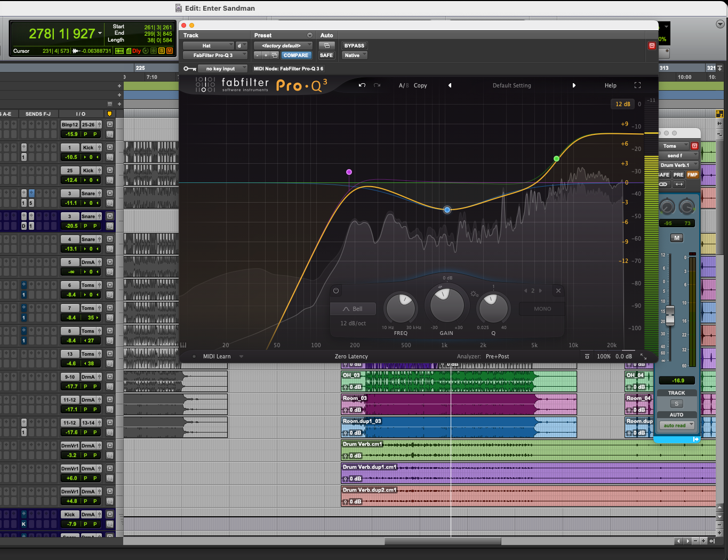Open the auto read automation dropdown
Screen dimensions: 728x560
coord(677,426)
